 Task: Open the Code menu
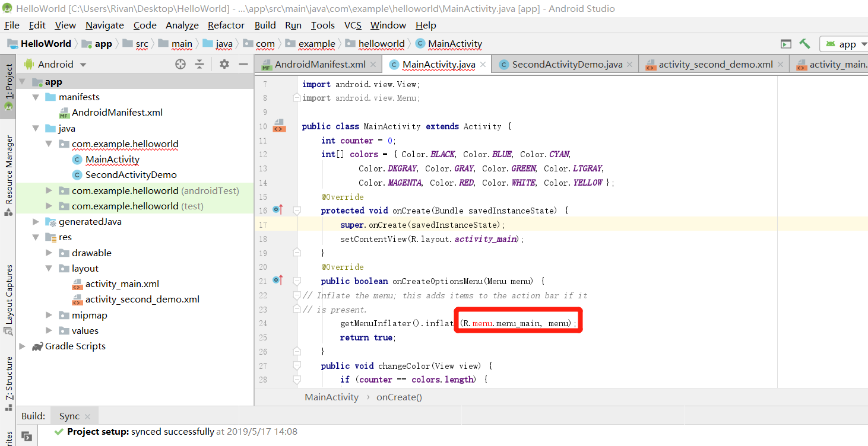(145, 25)
